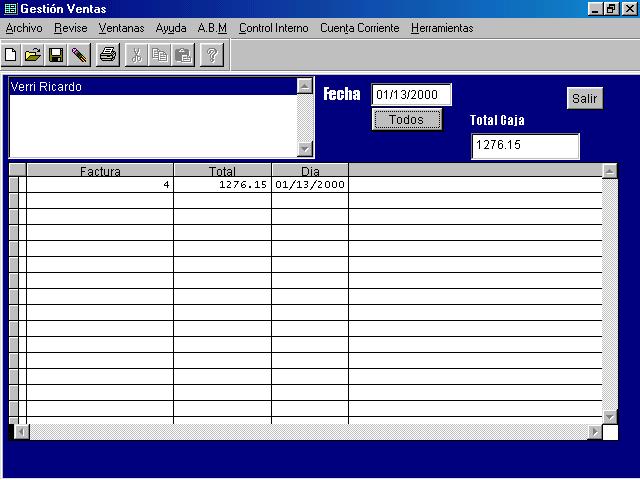Click the pencil edit toolbar icon
This screenshot has width=640, height=480.
coord(79,55)
